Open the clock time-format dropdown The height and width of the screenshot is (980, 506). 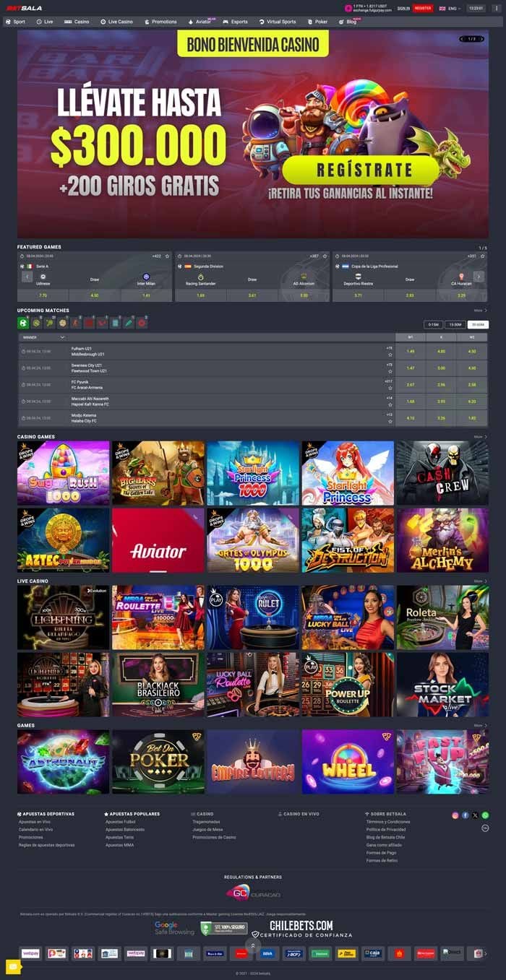click(x=476, y=8)
